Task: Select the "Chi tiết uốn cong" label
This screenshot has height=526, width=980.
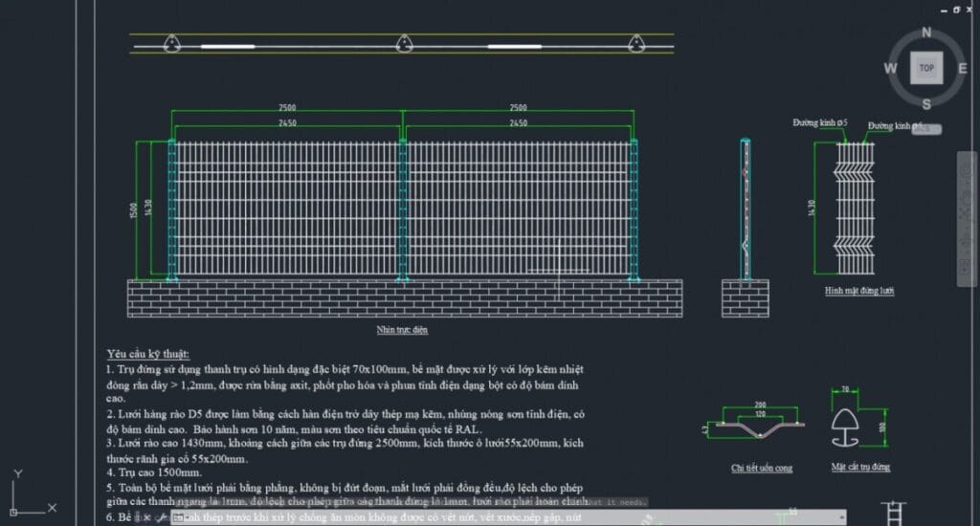Action: tap(762, 468)
